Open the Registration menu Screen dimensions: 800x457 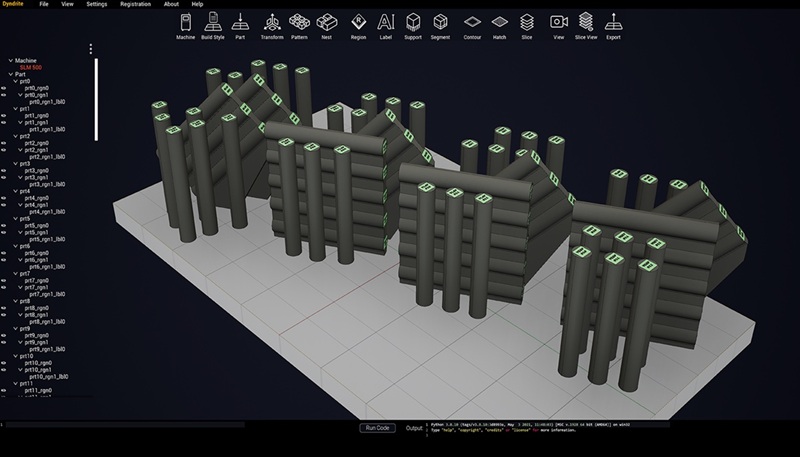point(135,4)
